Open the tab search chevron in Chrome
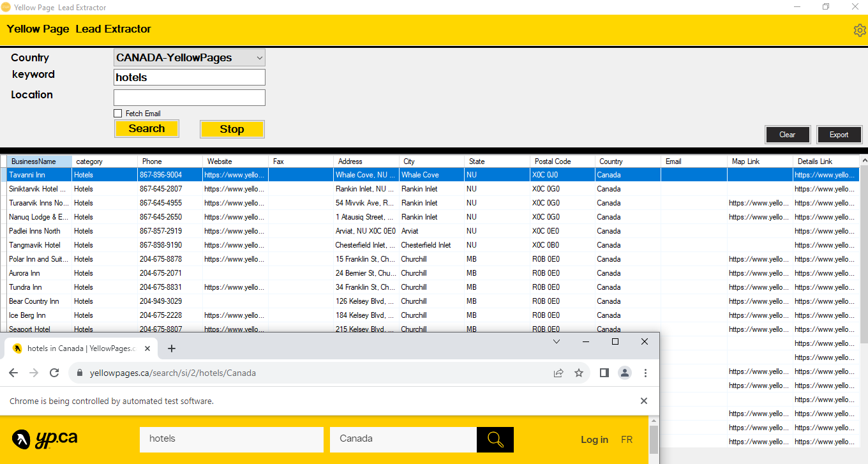This screenshot has width=868, height=464. [556, 341]
